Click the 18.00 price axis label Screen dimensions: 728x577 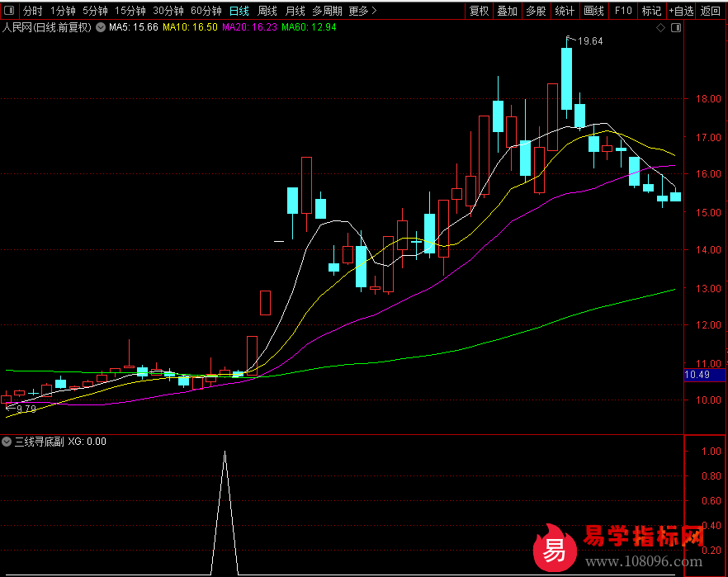(x=707, y=98)
